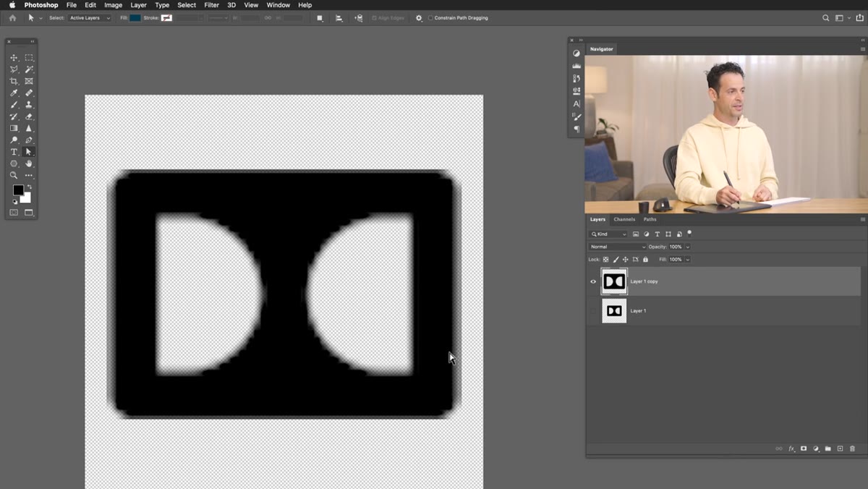Select the Rectangular Marquee tool
The width and height of the screenshot is (868, 489).
(x=29, y=58)
